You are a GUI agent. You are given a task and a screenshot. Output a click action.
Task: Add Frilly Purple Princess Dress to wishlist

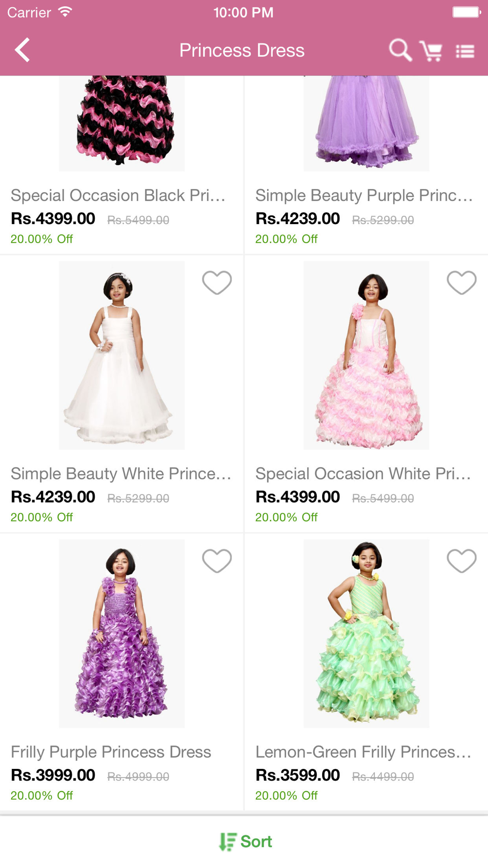coord(217,561)
